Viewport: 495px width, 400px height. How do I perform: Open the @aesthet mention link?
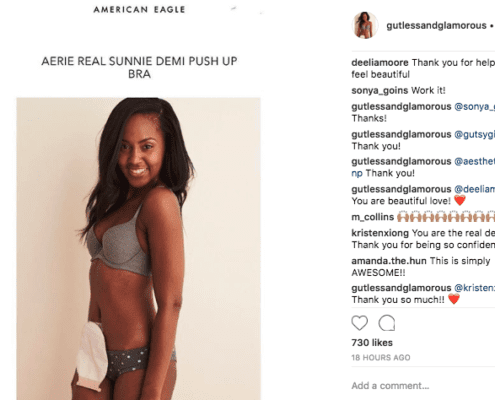474,161
